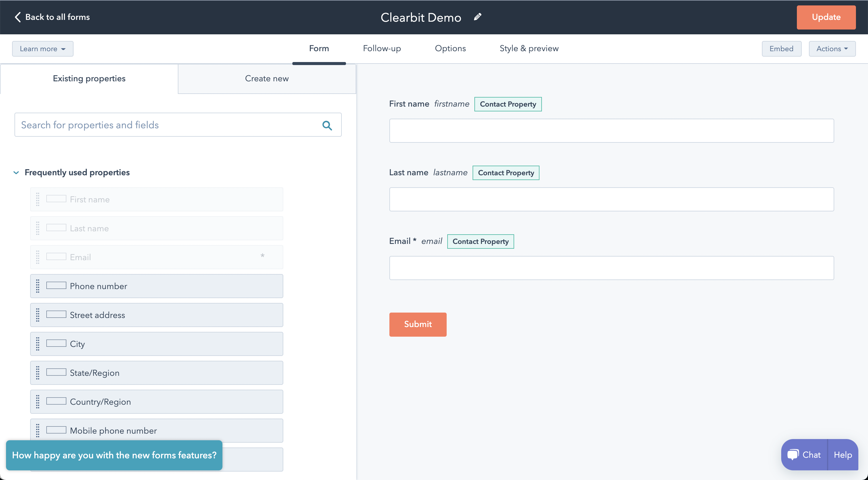Click the 'First name' field label in preview
The width and height of the screenshot is (868, 480).
point(409,104)
